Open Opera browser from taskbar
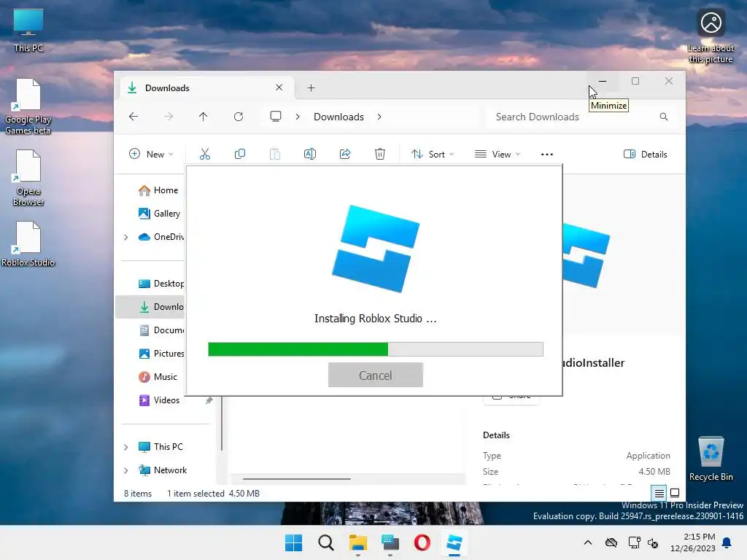Viewport: 747px width, 560px height. pyautogui.click(x=422, y=542)
